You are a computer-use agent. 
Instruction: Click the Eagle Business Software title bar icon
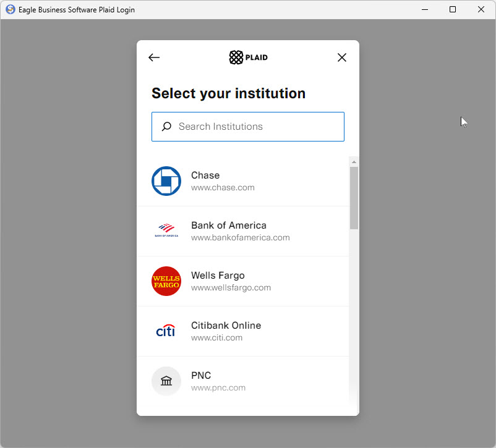11,9
